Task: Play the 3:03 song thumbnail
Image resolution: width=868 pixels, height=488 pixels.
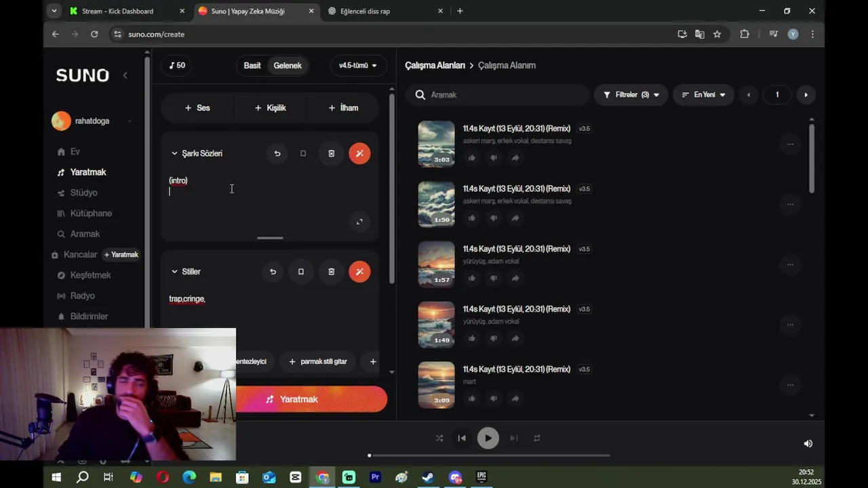Action: pos(436,144)
